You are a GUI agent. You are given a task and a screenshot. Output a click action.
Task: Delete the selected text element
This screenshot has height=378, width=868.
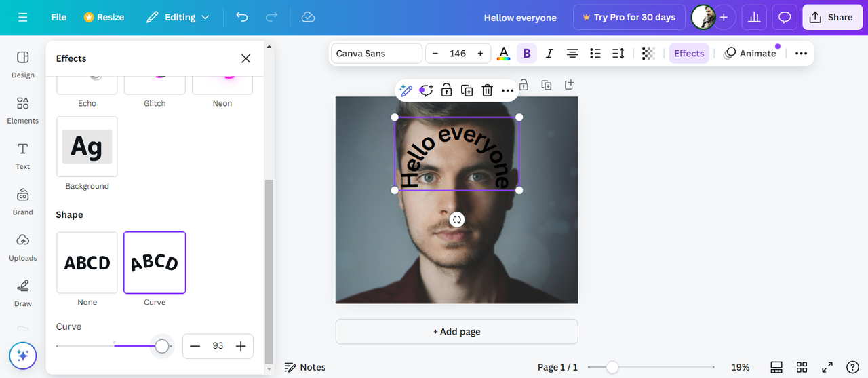488,90
